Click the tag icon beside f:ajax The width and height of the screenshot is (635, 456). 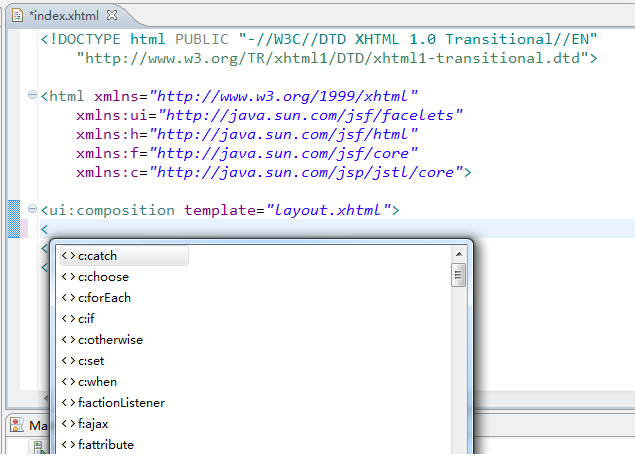click(68, 424)
